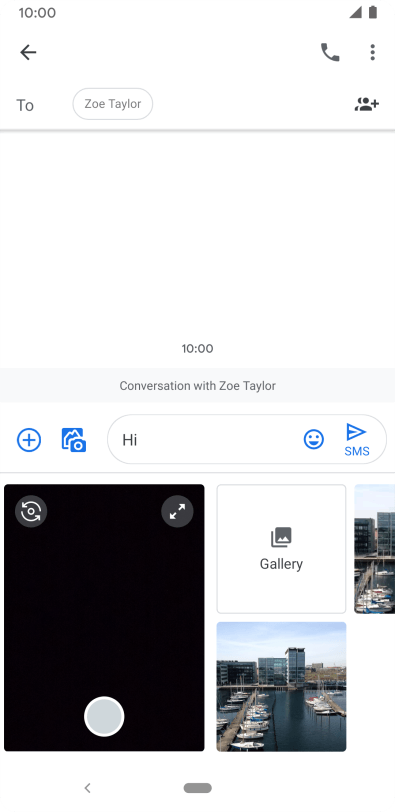Call Zoe Taylor with phone icon
This screenshot has height=812, width=395.
[x=330, y=52]
